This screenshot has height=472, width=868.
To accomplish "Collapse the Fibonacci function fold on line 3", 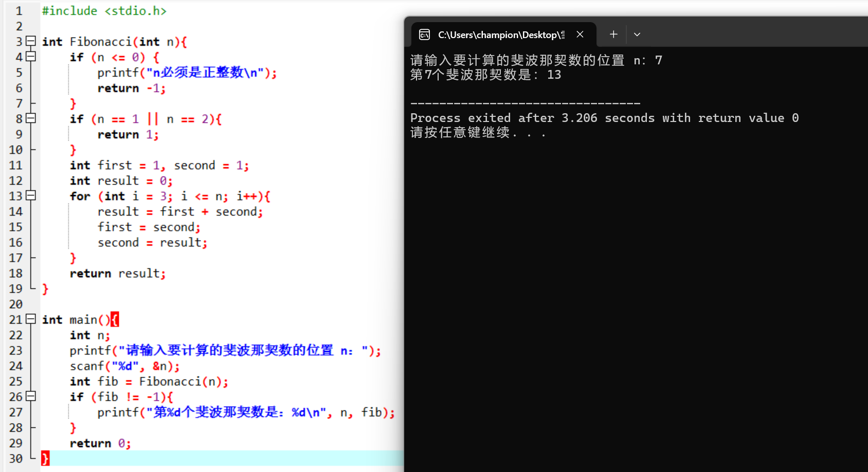I will [31, 41].
